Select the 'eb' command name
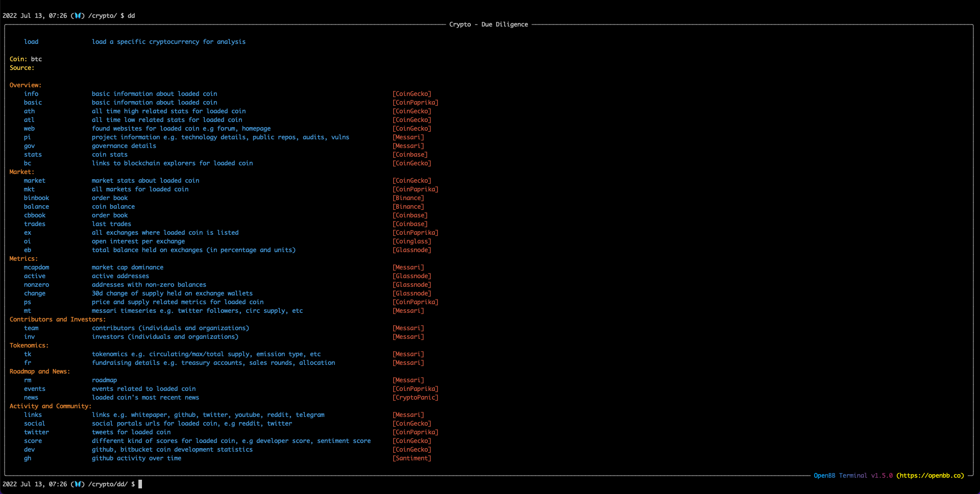The image size is (980, 494). [x=28, y=250]
